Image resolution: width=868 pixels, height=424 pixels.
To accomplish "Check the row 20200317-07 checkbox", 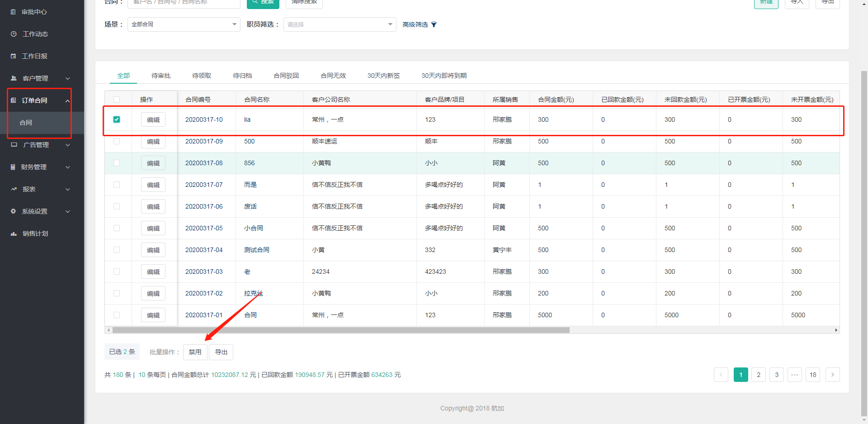I will click(117, 185).
